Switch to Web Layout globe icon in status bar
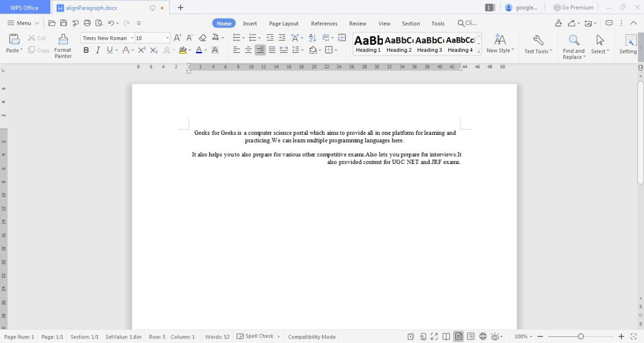This screenshot has height=343, width=644. 483,336
